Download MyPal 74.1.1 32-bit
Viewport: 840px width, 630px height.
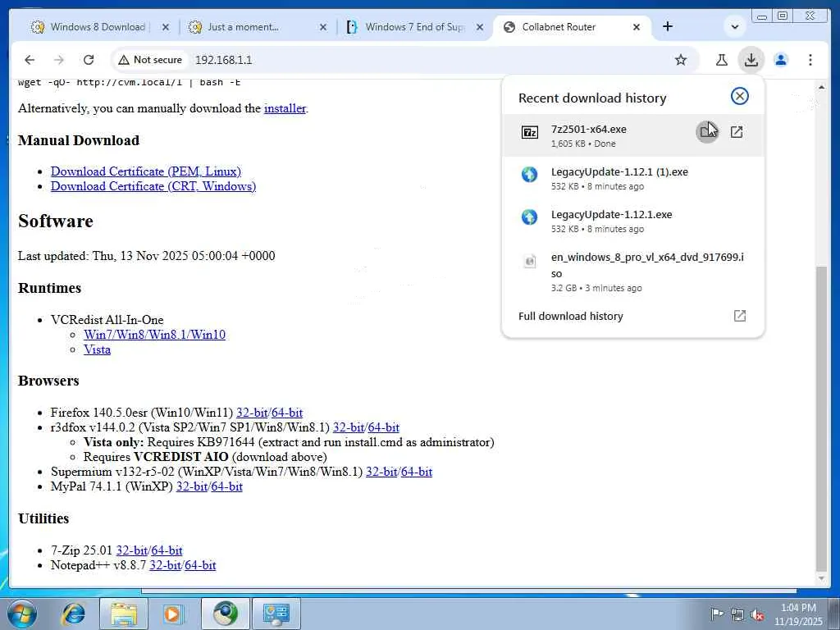[x=192, y=486]
